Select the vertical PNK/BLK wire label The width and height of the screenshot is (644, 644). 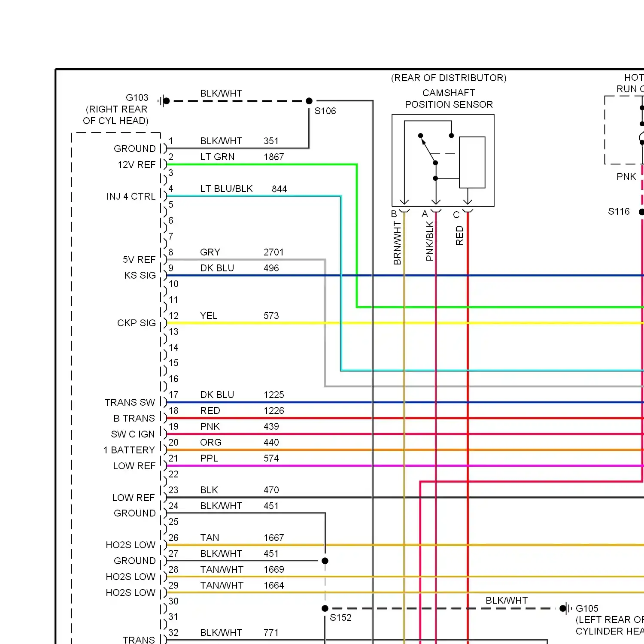coord(430,241)
